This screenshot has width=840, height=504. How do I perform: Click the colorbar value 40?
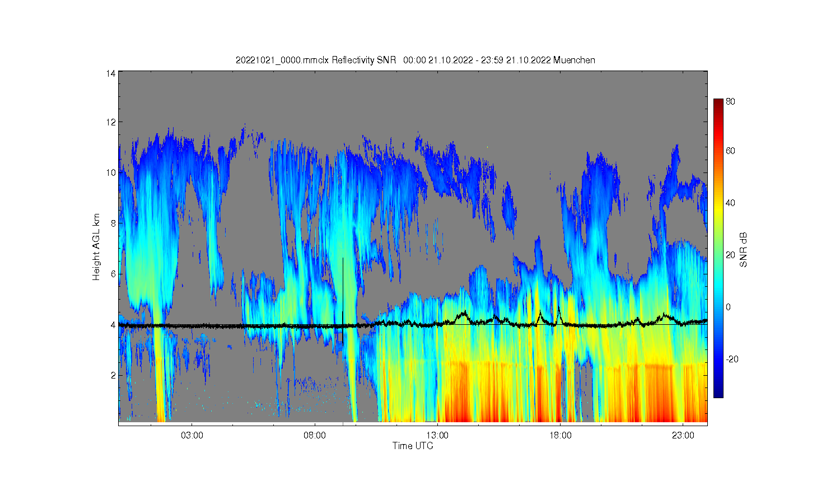pyautogui.click(x=731, y=203)
